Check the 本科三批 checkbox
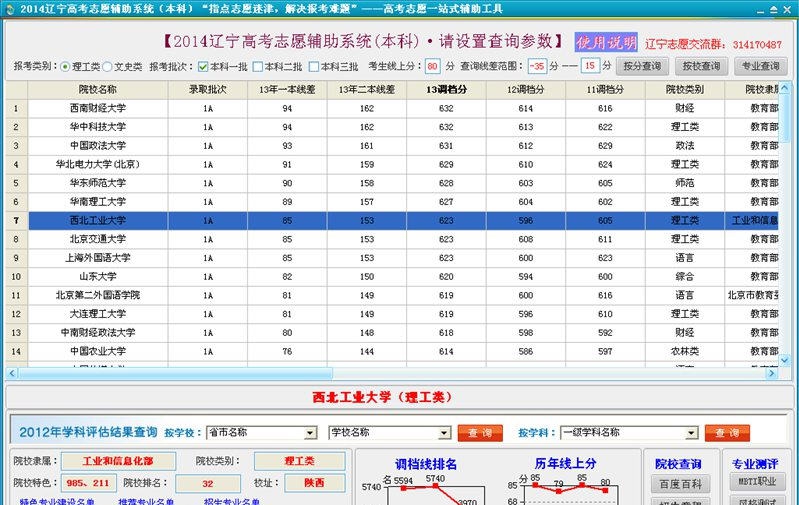 314,67
